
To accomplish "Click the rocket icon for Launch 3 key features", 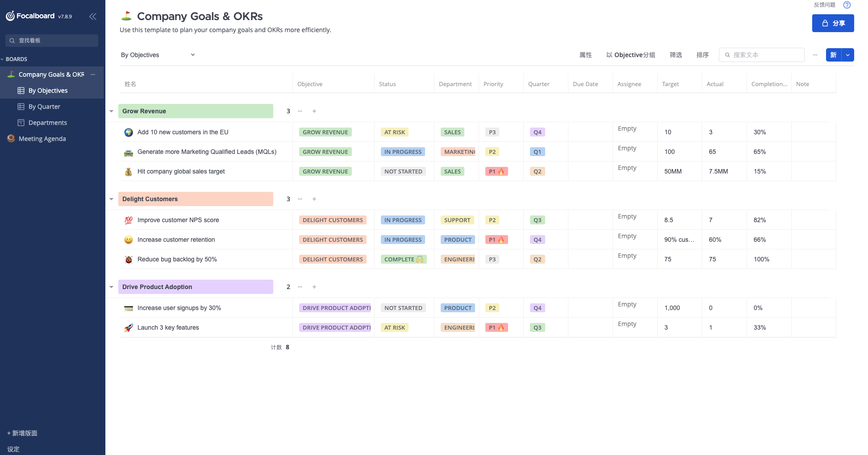I will point(129,328).
